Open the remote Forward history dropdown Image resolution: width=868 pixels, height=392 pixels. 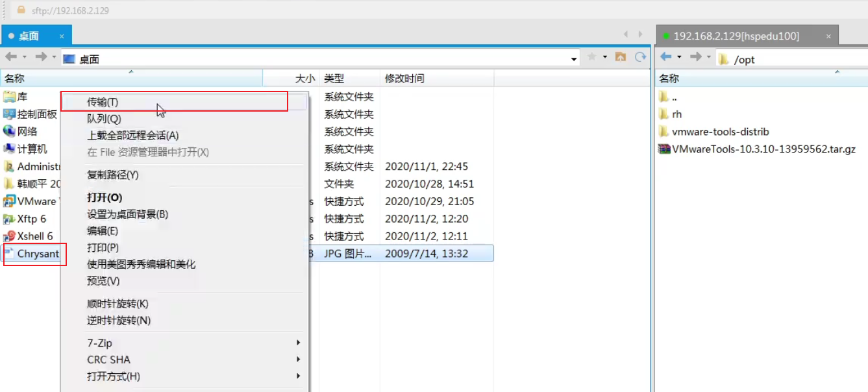point(709,57)
